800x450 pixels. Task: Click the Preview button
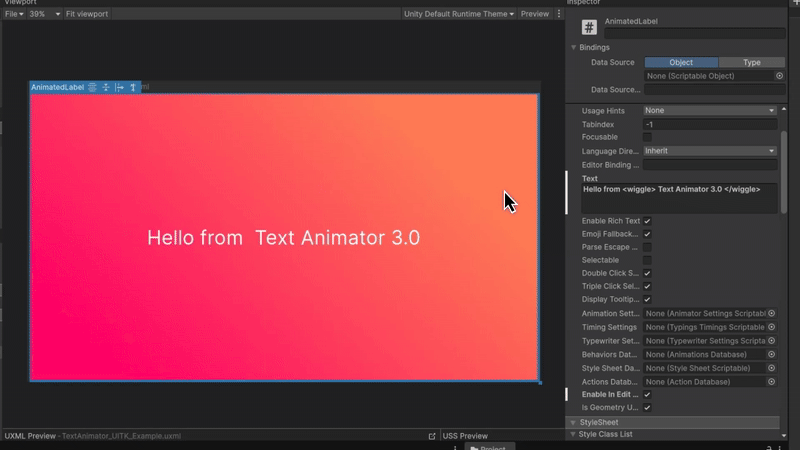tap(535, 15)
